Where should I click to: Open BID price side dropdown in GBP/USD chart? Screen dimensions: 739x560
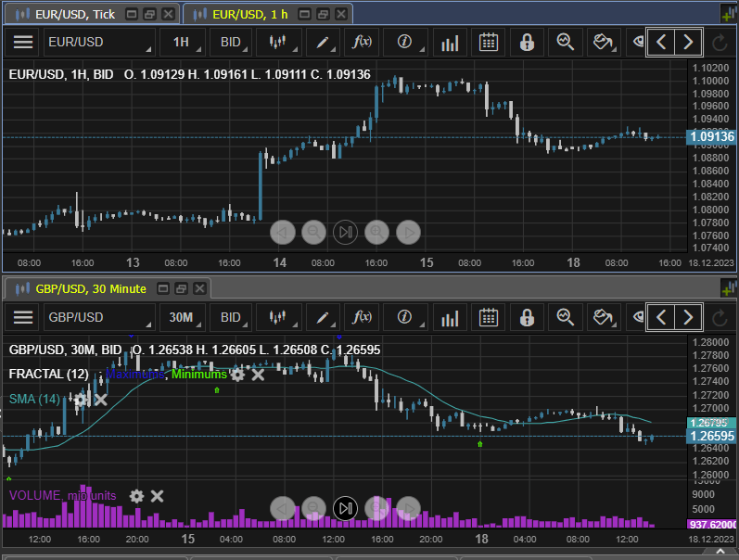click(x=231, y=317)
